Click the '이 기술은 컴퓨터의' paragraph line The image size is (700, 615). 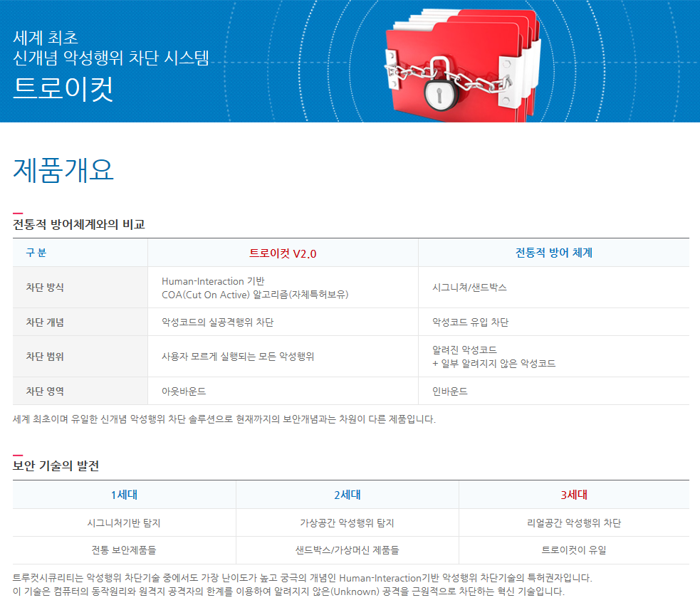click(289, 592)
